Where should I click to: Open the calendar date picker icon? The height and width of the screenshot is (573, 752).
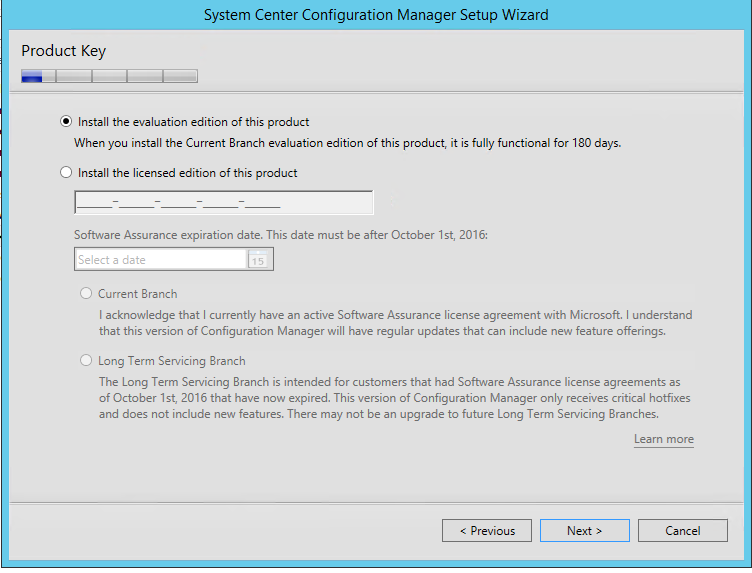pyautogui.click(x=258, y=260)
